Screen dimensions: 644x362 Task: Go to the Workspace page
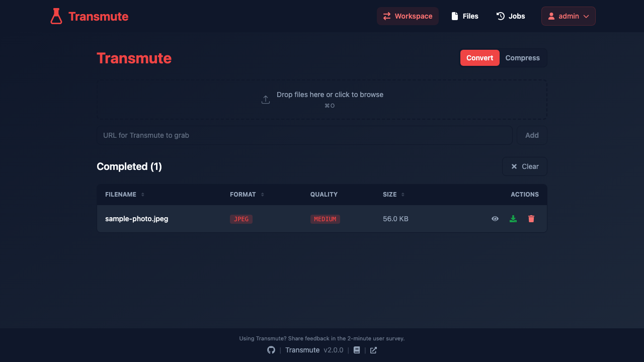coord(408,16)
